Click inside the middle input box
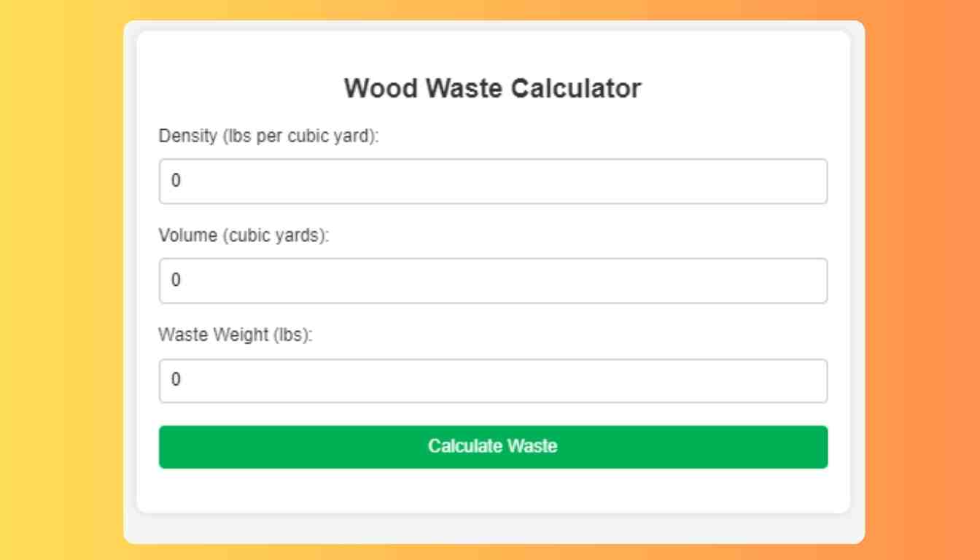This screenshot has height=560, width=980. [x=492, y=280]
